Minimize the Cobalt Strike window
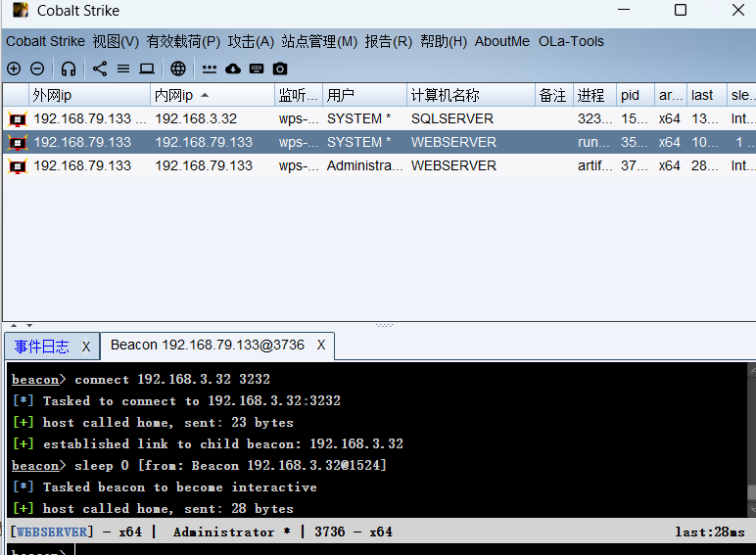Image resolution: width=756 pixels, height=555 pixels. pos(624,10)
